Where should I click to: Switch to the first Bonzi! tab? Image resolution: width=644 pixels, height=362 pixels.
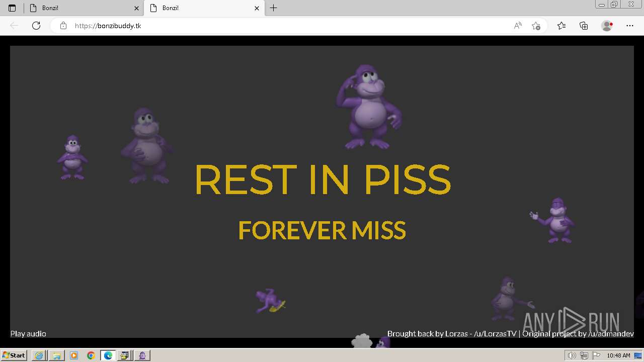coord(84,8)
